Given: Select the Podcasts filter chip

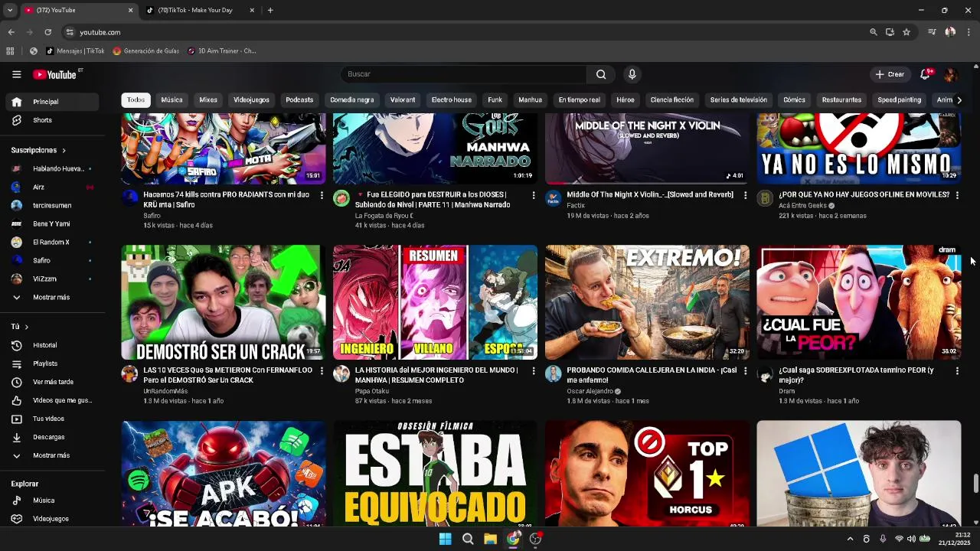Looking at the screenshot, I should click(x=299, y=100).
